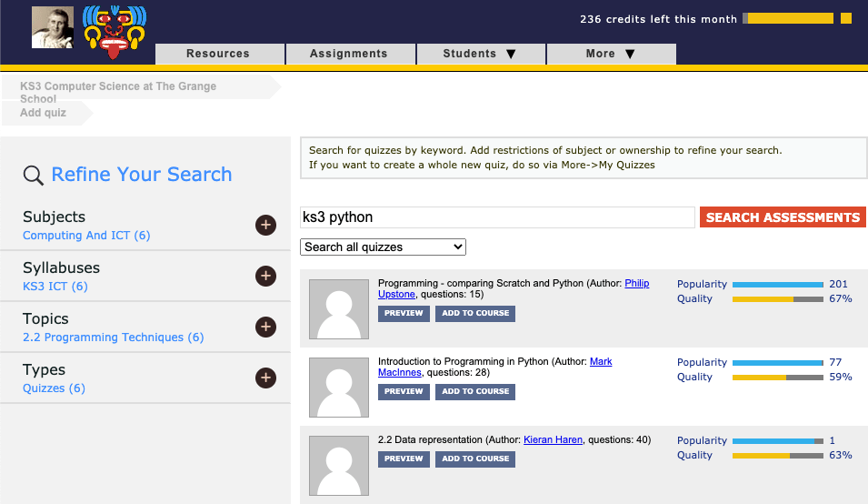This screenshot has height=504, width=868.
Task: Preview the Scratch and Python quiz
Action: (x=404, y=313)
